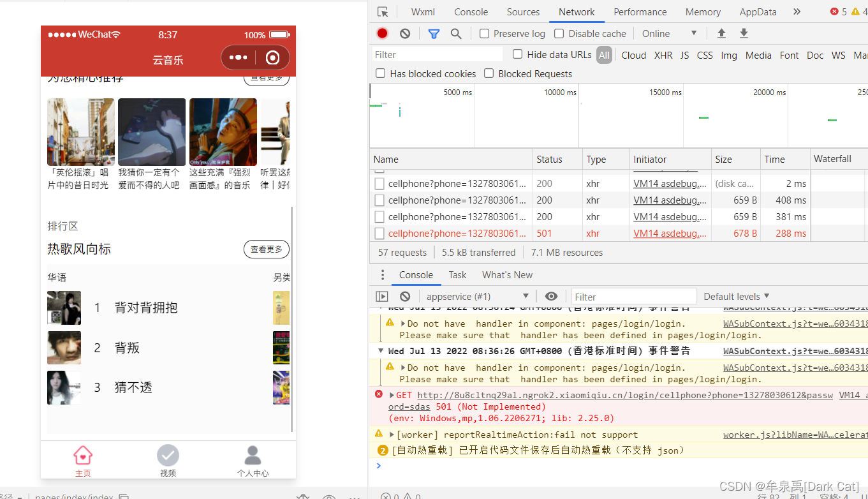Toggle the network filter funnel icon
The width and height of the screenshot is (868, 499).
434,34
